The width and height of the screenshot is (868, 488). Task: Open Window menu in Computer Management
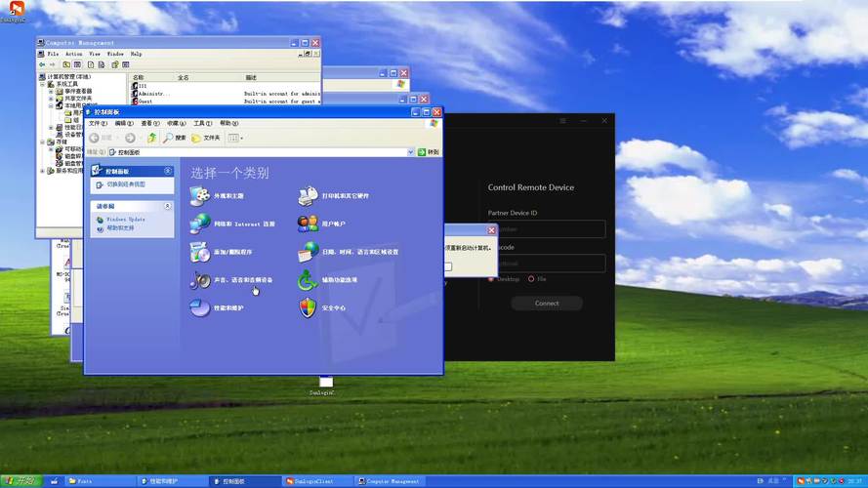pyautogui.click(x=115, y=55)
